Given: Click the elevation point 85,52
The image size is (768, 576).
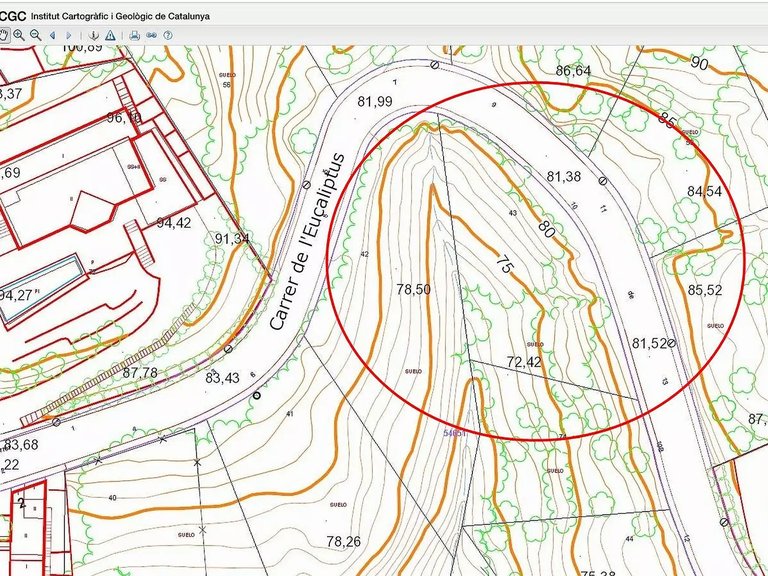Looking at the screenshot, I should pos(705,290).
